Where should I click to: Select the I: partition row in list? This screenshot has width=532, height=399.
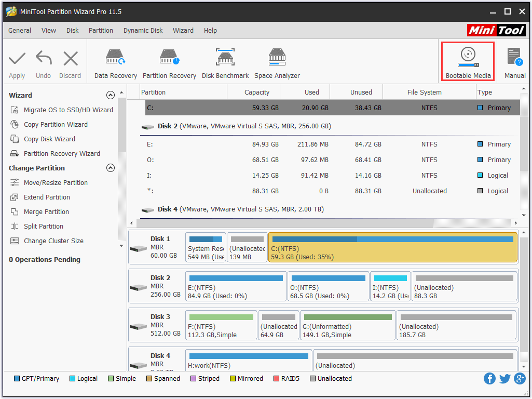(x=330, y=175)
